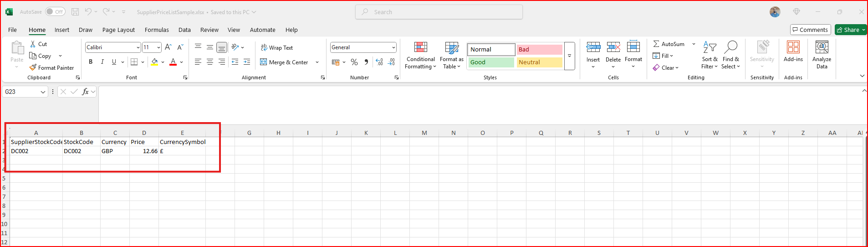Switch to the View tab
The width and height of the screenshot is (868, 247).
click(x=234, y=30)
